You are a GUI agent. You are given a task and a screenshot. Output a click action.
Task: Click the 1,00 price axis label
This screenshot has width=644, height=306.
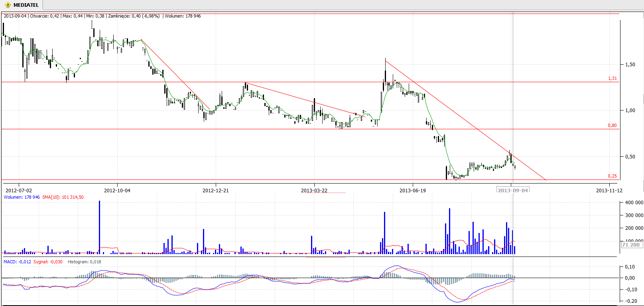point(630,111)
